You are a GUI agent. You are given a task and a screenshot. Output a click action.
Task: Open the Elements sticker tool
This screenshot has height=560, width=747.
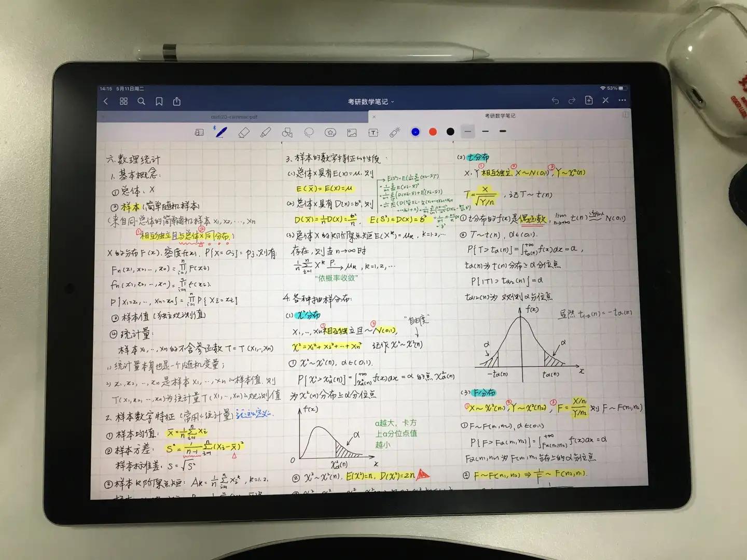click(x=330, y=133)
